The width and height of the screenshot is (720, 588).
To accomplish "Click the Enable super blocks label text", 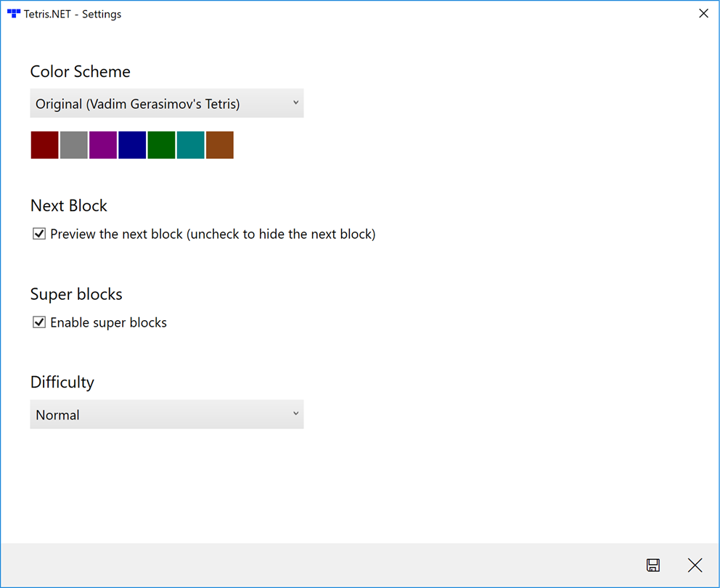I will point(109,322).
